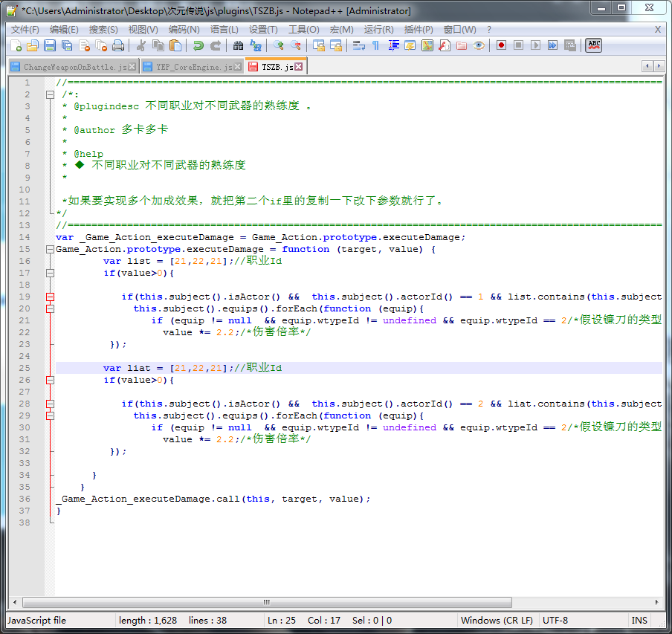Undo the last edit
672x634 pixels.
tap(198, 45)
